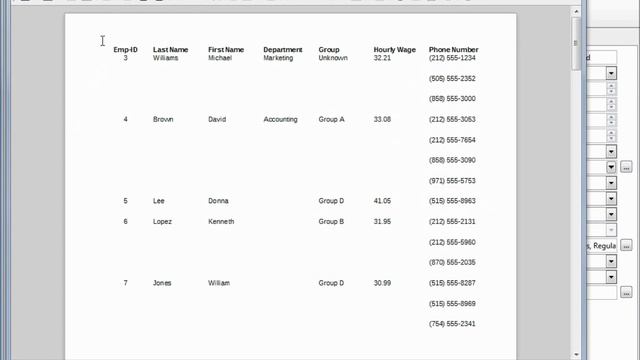Click the 'Group A' cell
This screenshot has width=640, height=360.
[x=331, y=119]
